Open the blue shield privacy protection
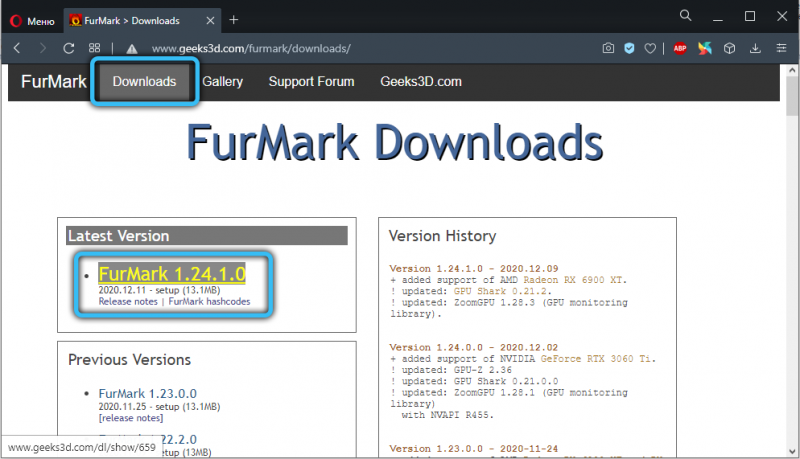 pyautogui.click(x=629, y=48)
